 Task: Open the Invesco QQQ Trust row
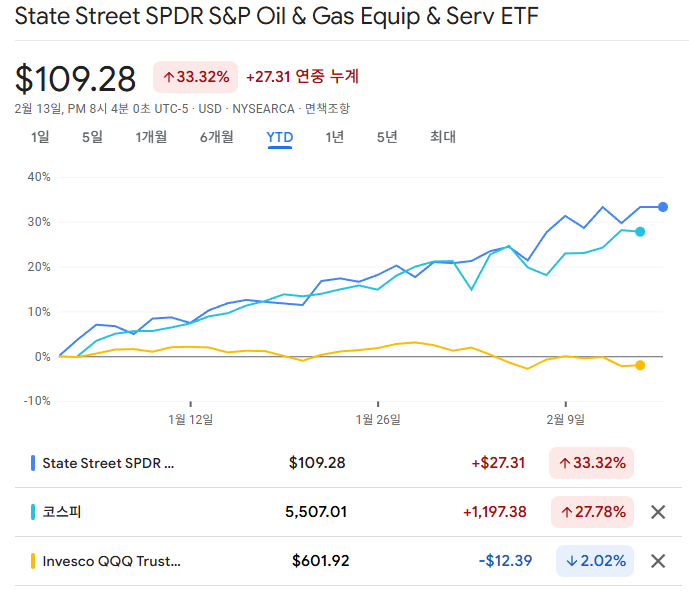[112, 561]
